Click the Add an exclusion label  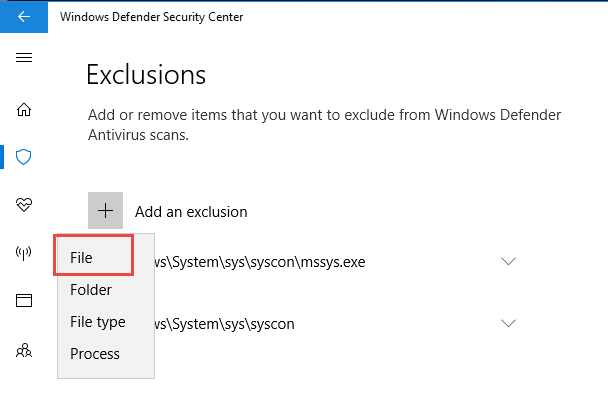(x=191, y=212)
